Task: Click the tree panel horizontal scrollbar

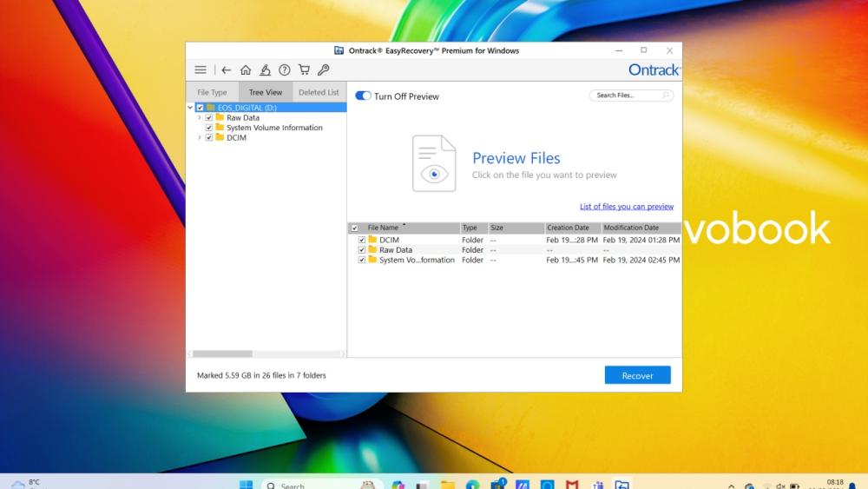Action: tap(222, 354)
